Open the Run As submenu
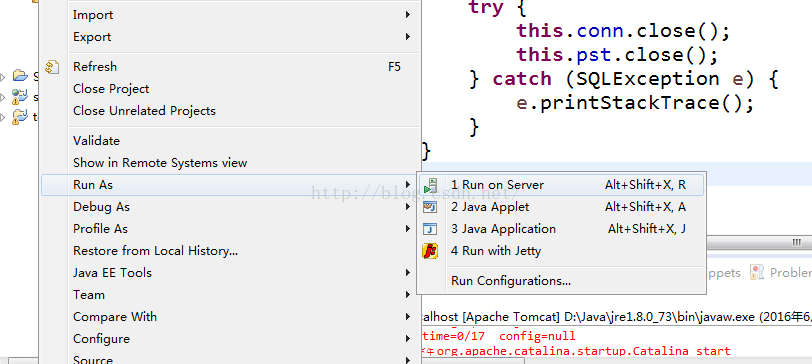Viewport: 812px width, 364px height. 230,185
